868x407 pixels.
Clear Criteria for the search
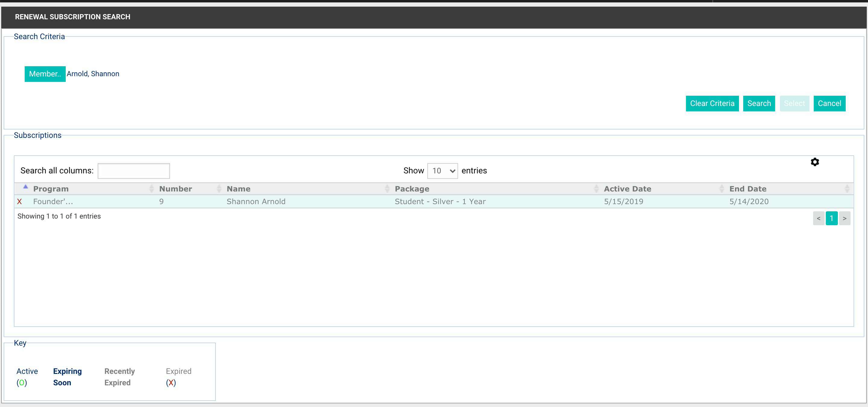pos(712,103)
